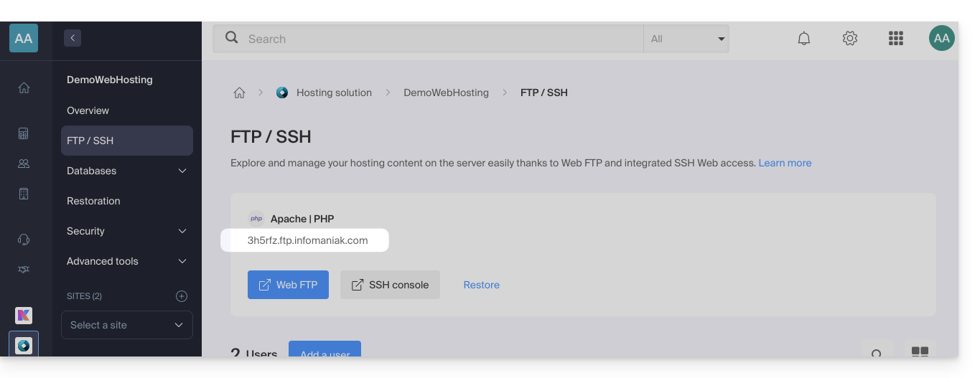This screenshot has width=980, height=378.
Task: Open the apps grid launcher
Action: click(895, 39)
